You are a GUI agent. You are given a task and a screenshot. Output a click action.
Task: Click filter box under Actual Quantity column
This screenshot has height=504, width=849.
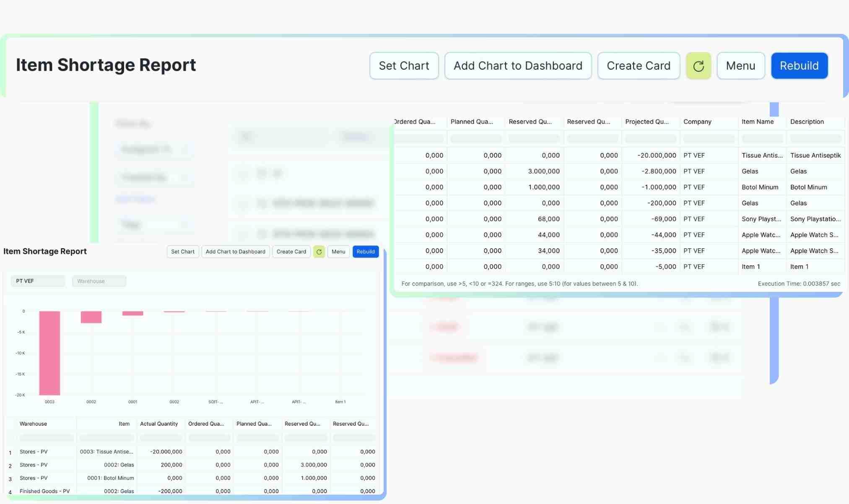click(160, 438)
